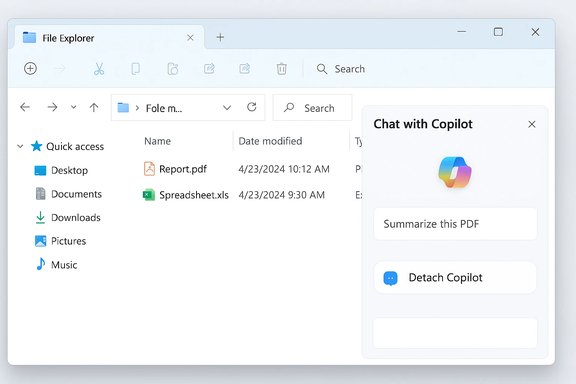
Task: Click the Copilot logo
Action: [455, 172]
